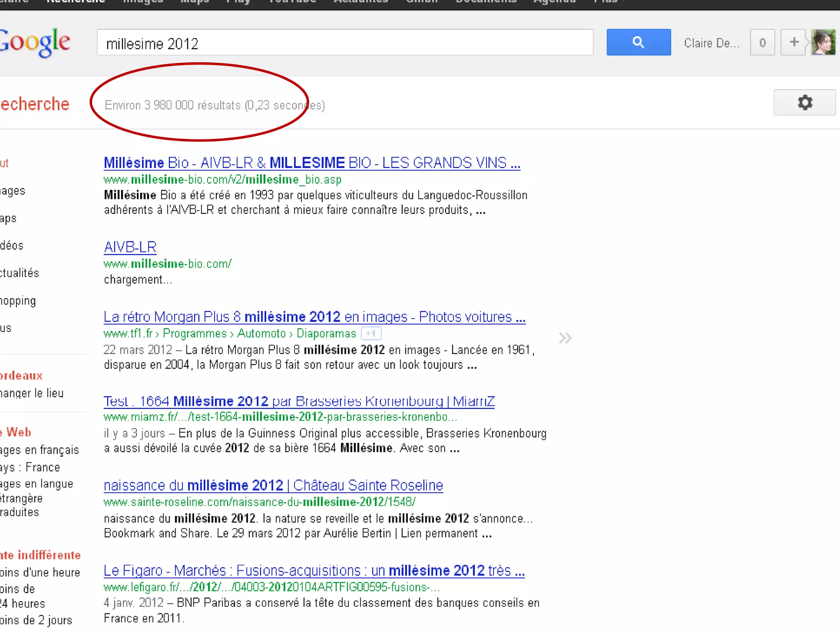Click the chargement... snippet under AIVB-LR
This screenshot has width=840, height=631.
pos(138,280)
